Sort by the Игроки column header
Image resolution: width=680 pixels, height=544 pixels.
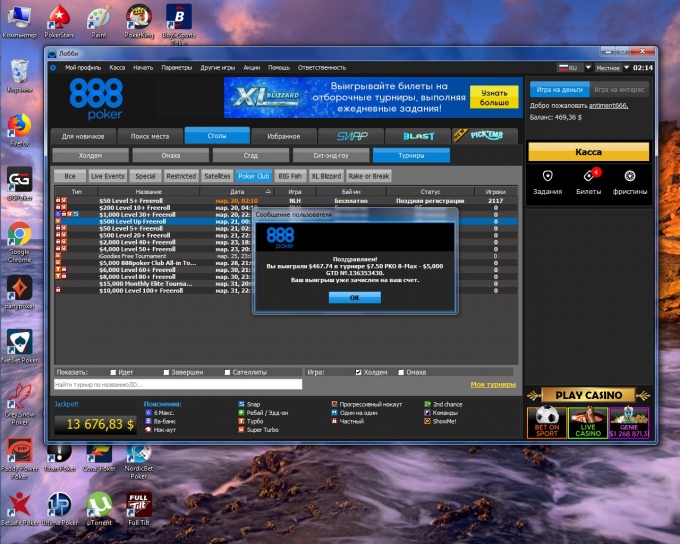coord(496,191)
